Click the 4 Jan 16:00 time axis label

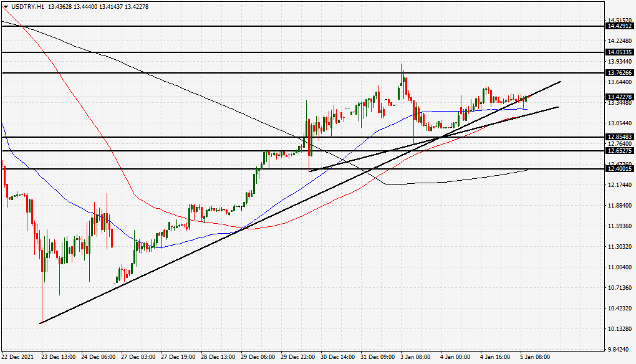[x=495, y=357]
